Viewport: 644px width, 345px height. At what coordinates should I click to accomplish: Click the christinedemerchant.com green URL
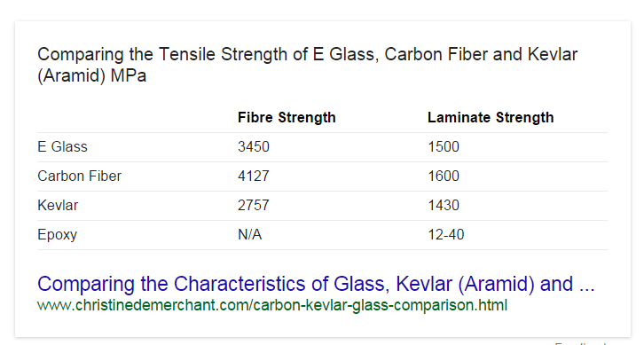[x=272, y=306]
